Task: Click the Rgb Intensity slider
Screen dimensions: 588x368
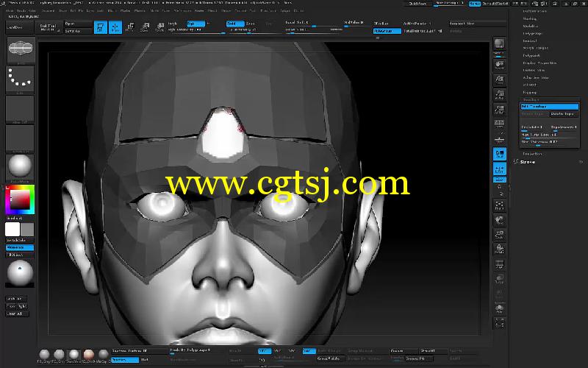Action: (196, 30)
